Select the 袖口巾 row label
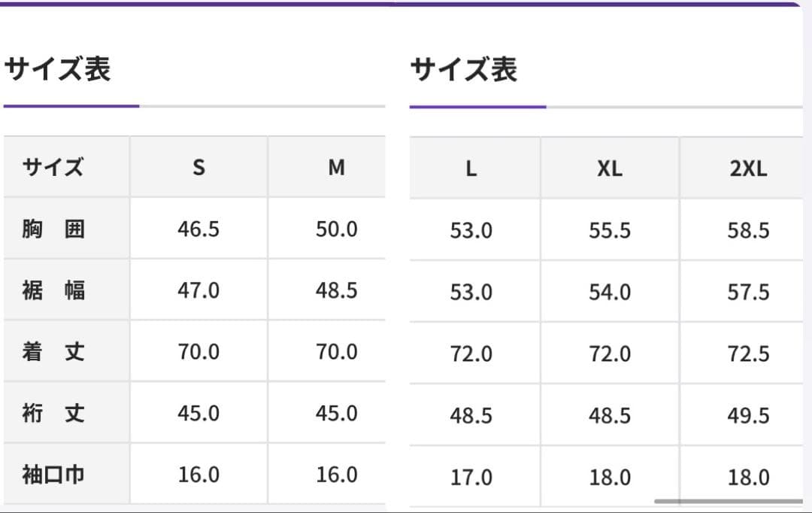Screen dimensions: 812x513 [x=53, y=475]
